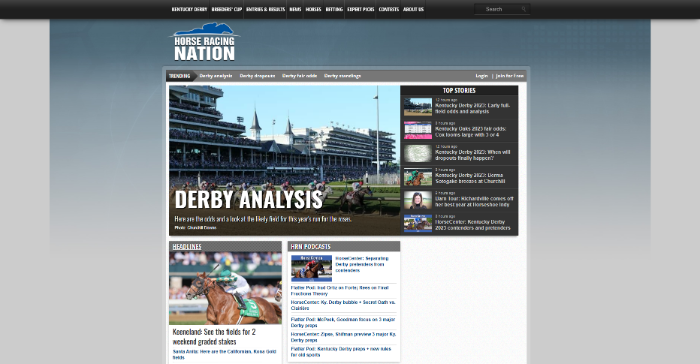
Task: Click the Headlines section heading
Action: [x=187, y=247]
